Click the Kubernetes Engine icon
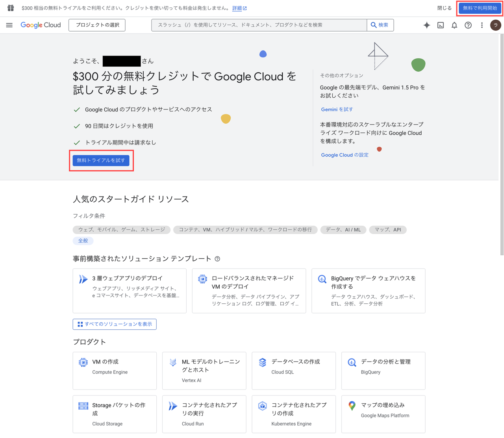This screenshot has height=438, width=504. (263, 406)
